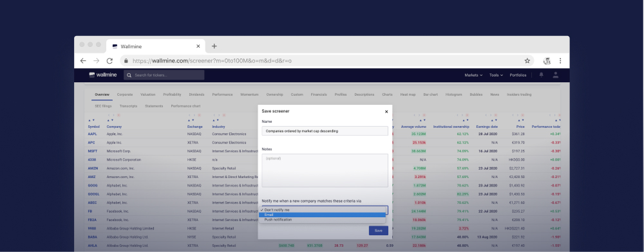
Task: Click the sort arrows above Symbol
Action: 91,120
